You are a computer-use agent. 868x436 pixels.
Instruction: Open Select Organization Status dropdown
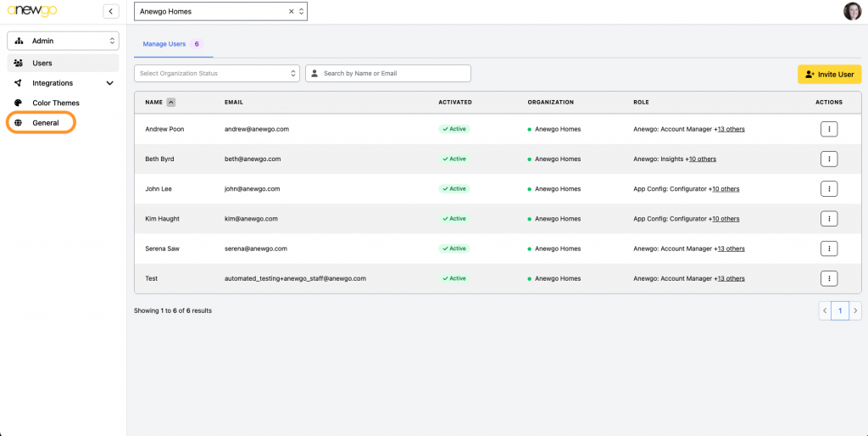(217, 73)
